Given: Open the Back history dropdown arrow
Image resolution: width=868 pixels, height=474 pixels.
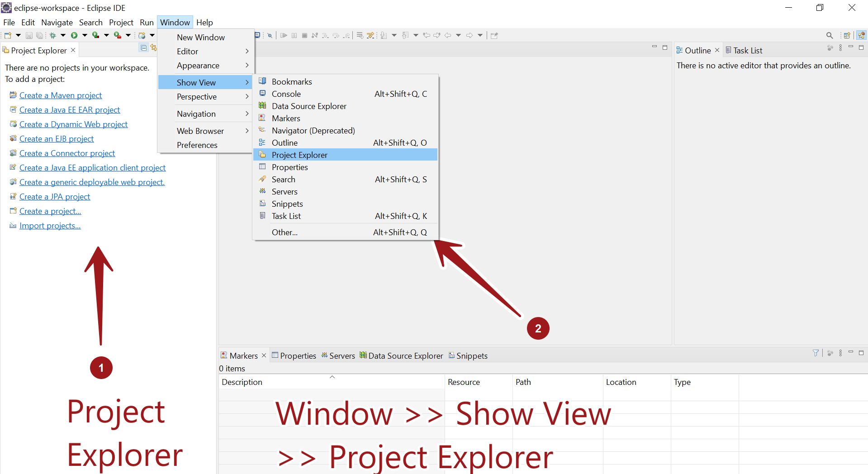Looking at the screenshot, I should (458, 35).
